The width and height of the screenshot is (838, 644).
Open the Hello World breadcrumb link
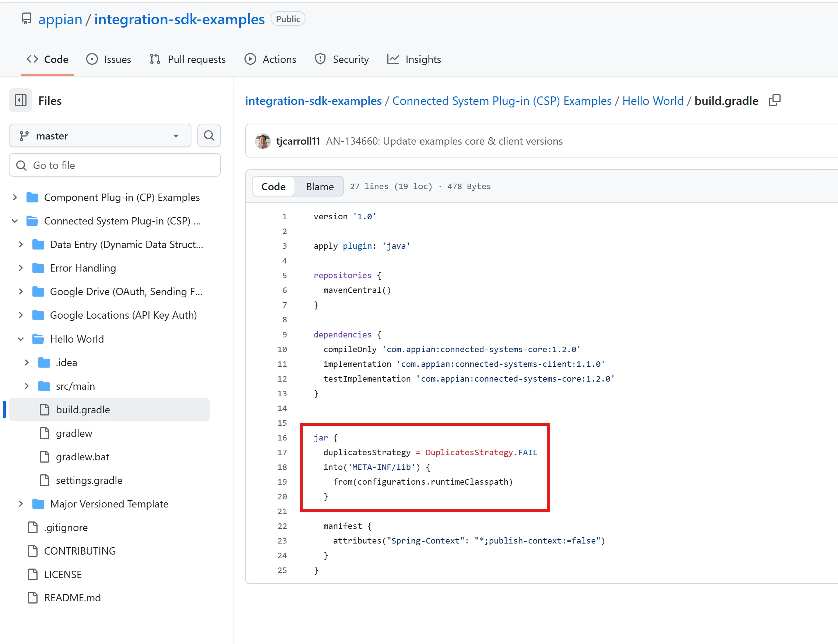[x=653, y=101]
